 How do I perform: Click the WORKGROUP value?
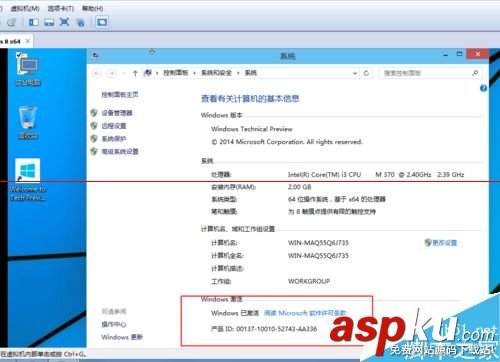[x=309, y=281]
